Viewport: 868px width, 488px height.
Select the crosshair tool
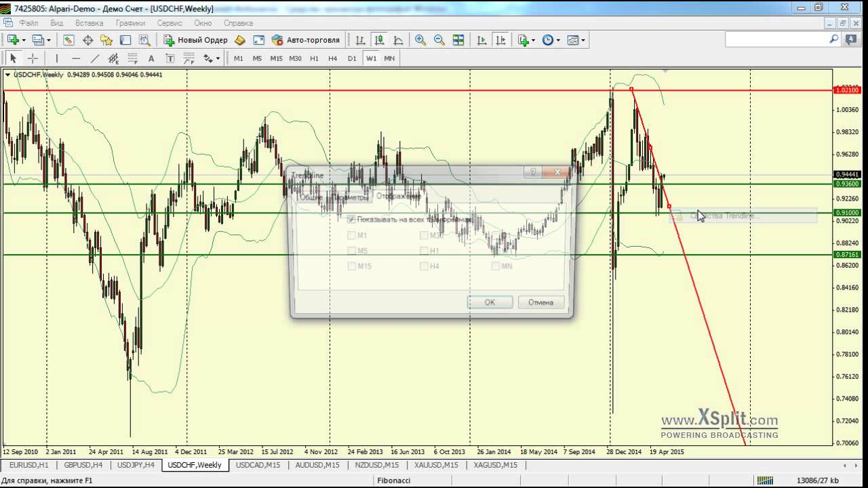pyautogui.click(x=32, y=58)
